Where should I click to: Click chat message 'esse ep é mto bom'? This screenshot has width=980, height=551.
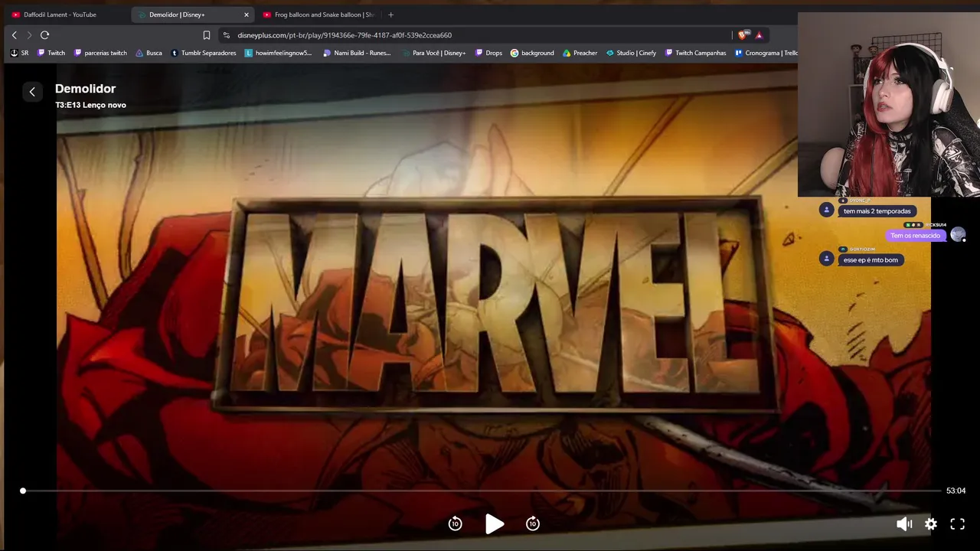(871, 260)
